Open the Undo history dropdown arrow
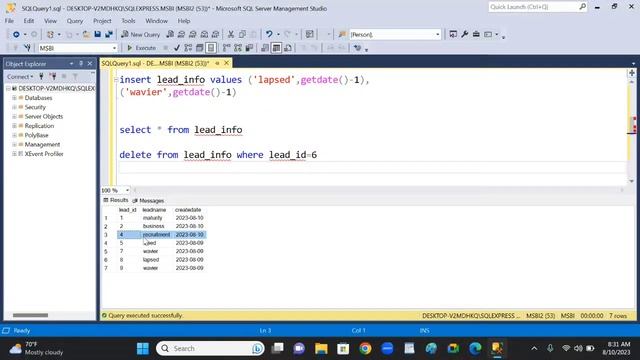This screenshot has width=640, height=360. (278, 35)
